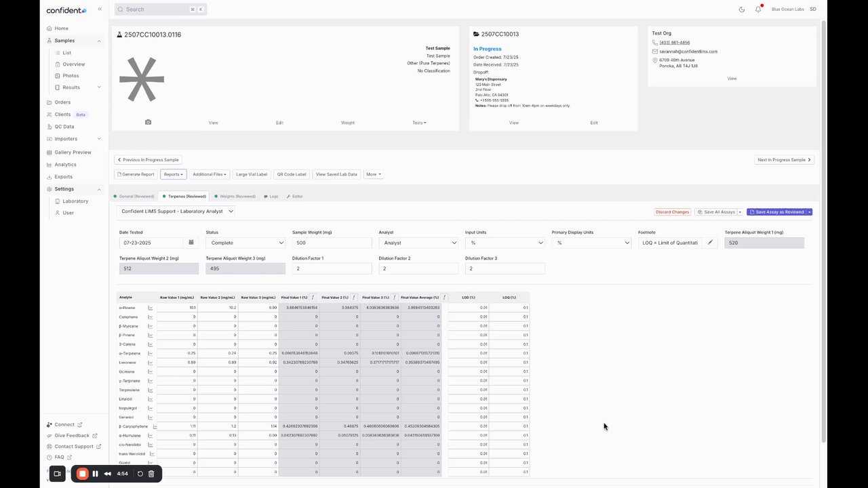The image size is (868, 488).
Task: Open the Status dropdown showing Complete
Action: coord(245,242)
